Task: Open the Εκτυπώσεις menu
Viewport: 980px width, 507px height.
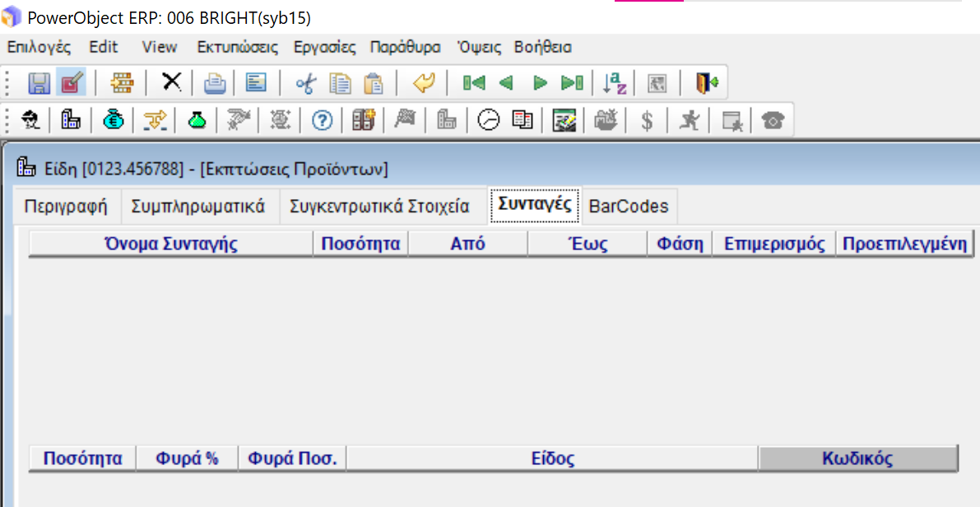Action: coord(237,47)
